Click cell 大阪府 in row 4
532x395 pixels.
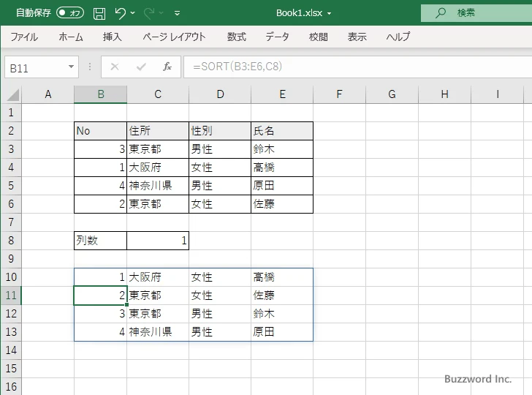point(158,168)
